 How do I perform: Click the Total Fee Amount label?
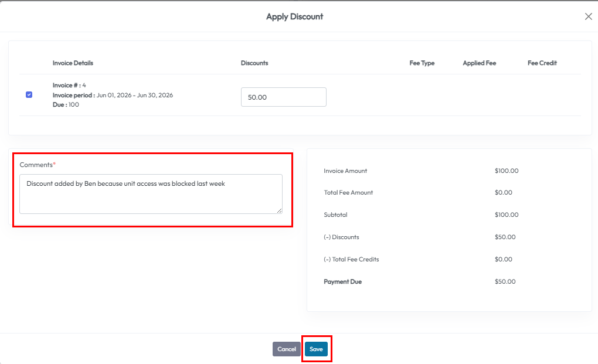tap(348, 193)
